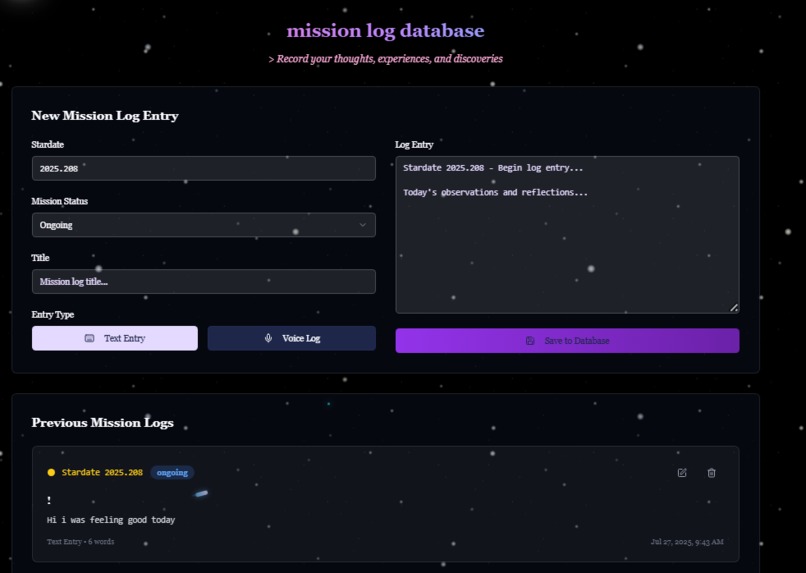Select the Text Entry type button
The height and width of the screenshot is (573, 806).
point(115,338)
